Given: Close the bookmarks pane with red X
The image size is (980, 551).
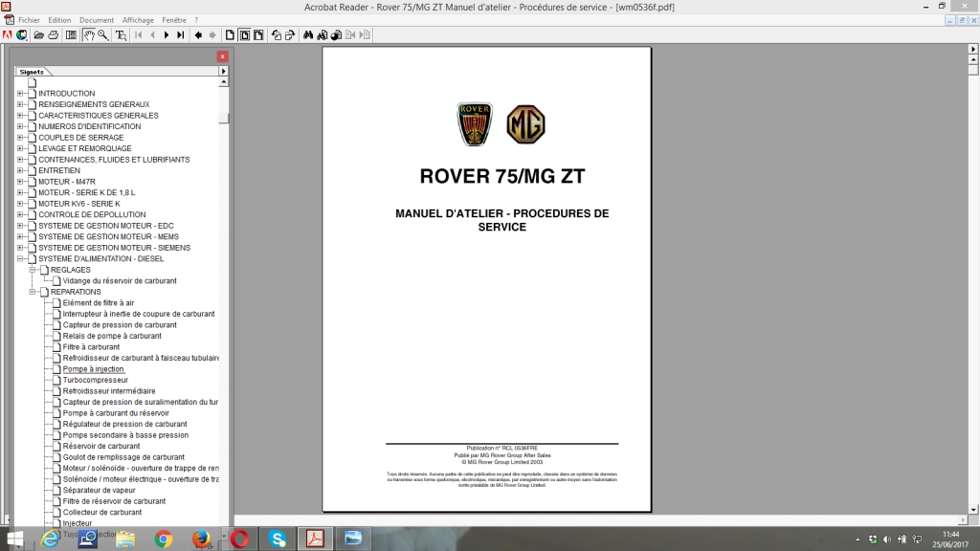Looking at the screenshot, I should pos(222,56).
